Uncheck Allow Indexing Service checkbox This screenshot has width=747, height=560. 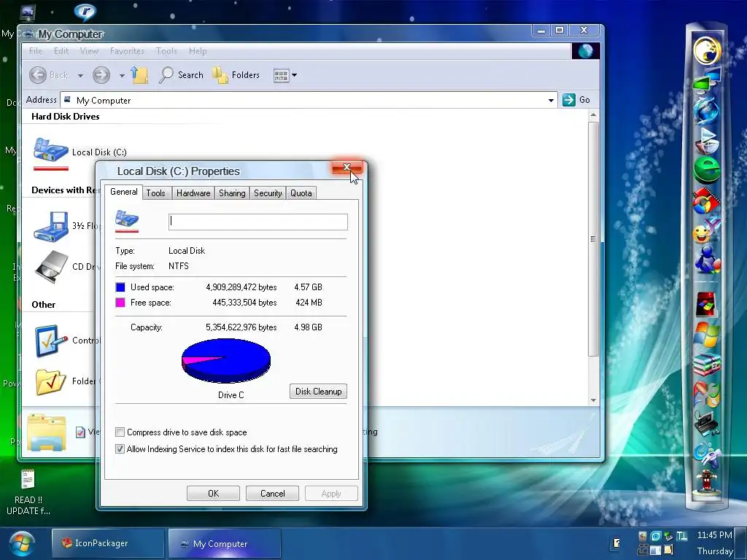(x=120, y=449)
